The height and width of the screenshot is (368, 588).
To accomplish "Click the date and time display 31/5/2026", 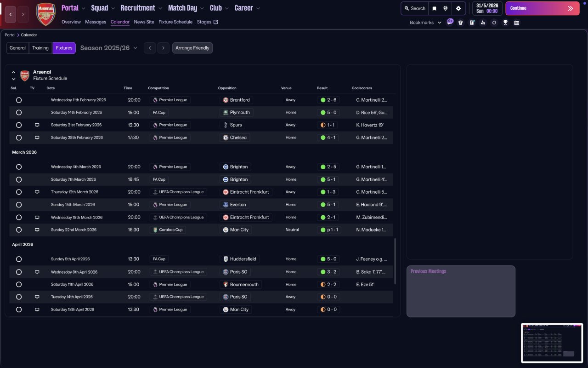I will [x=487, y=8].
